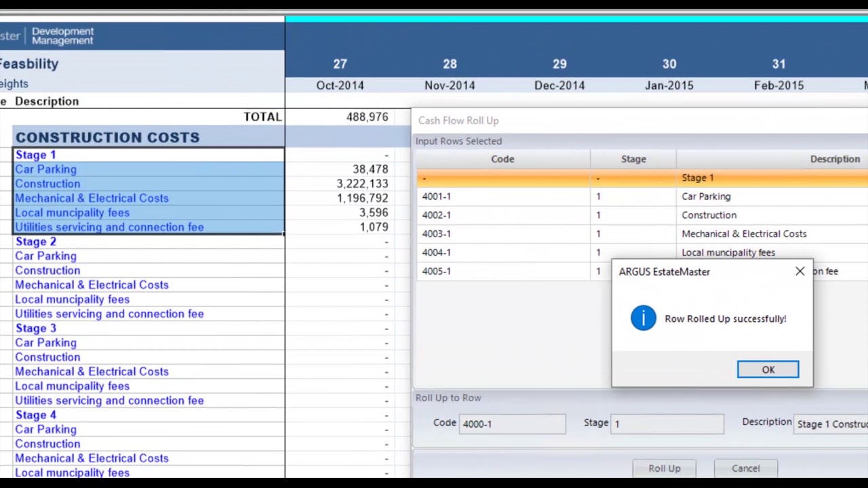This screenshot has height=488, width=868.
Task: Close the ARGUS EstateMaster message box
Action: (800, 272)
